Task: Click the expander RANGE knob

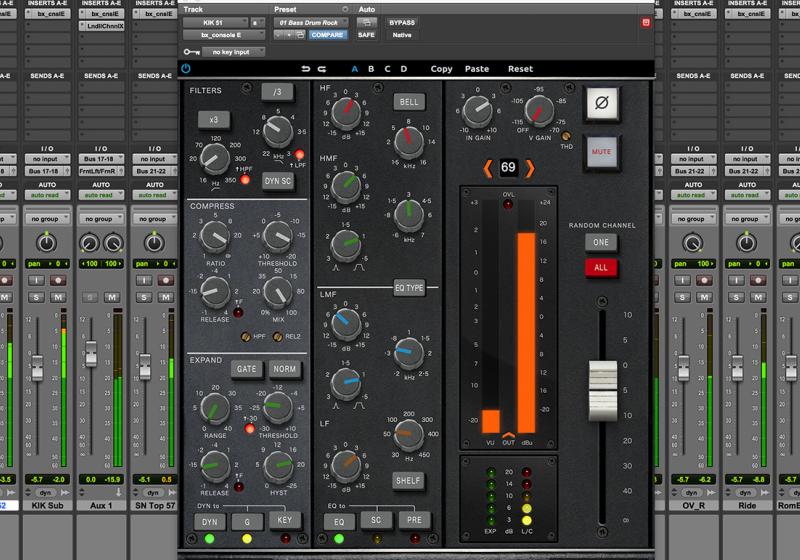Action: coord(215,409)
